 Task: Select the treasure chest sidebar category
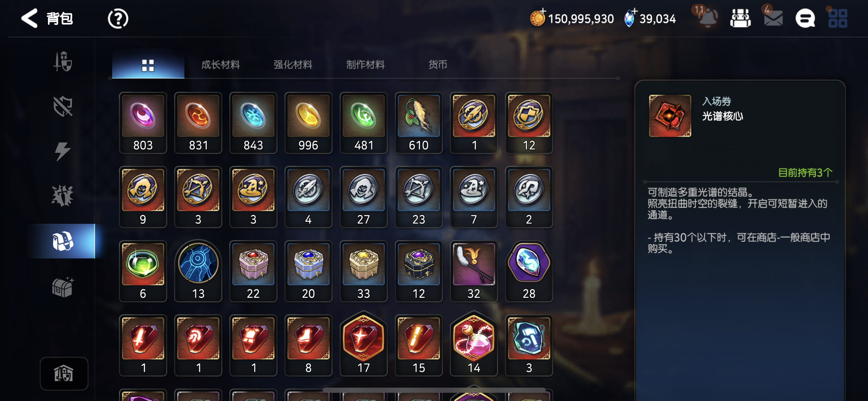point(63,287)
